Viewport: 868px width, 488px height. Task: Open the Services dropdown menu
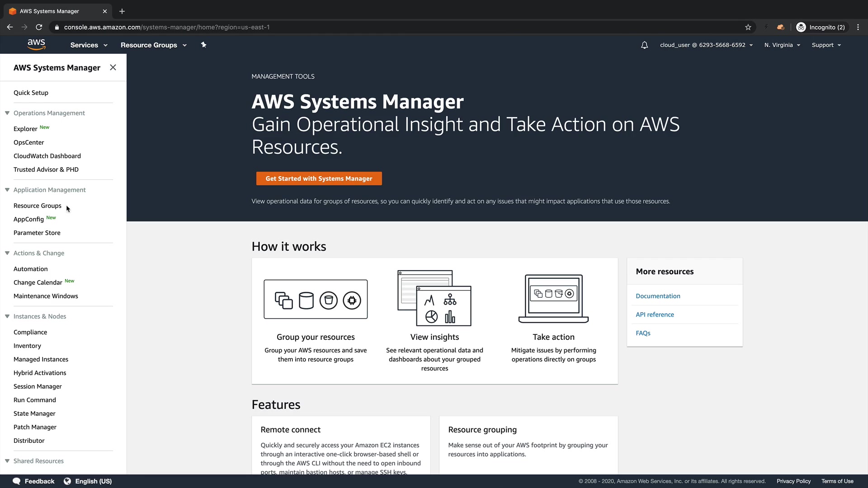click(89, 45)
